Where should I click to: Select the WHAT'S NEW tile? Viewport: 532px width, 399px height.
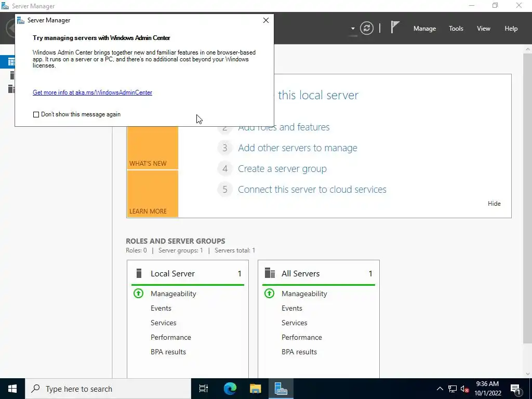tap(152, 148)
